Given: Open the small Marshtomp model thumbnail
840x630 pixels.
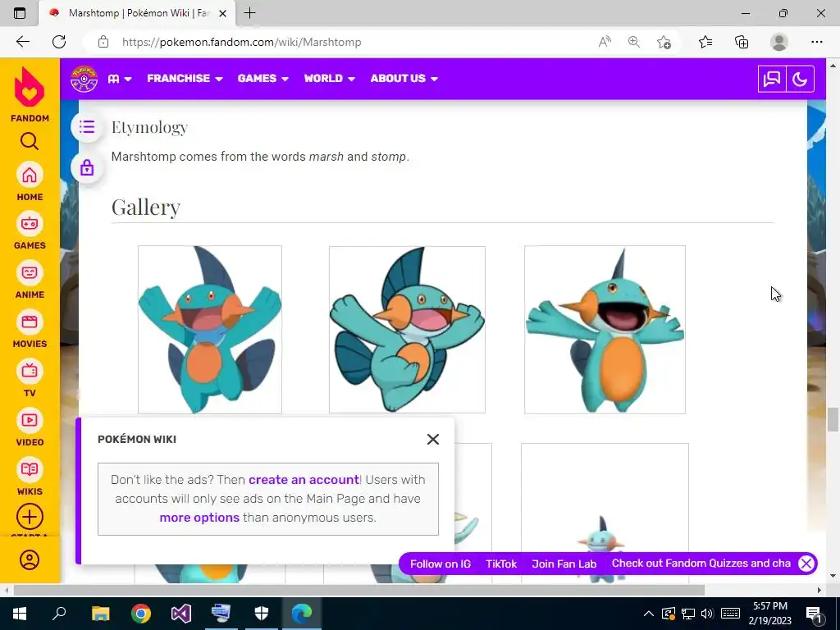Looking at the screenshot, I should coord(605,514).
